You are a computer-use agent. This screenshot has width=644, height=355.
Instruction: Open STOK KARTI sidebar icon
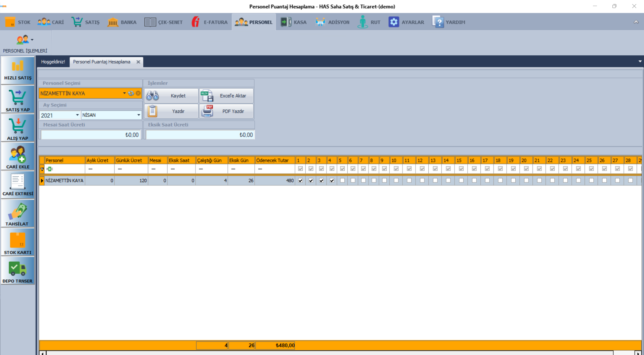point(18,240)
